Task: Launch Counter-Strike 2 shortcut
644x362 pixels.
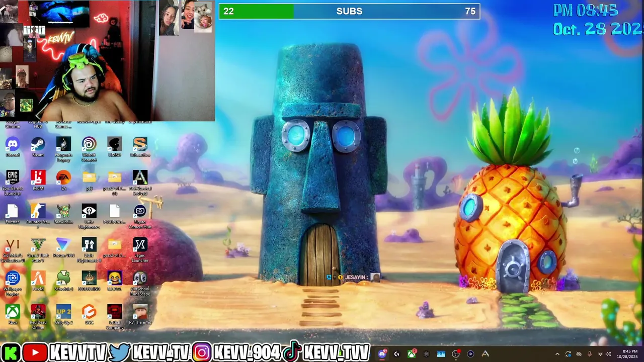Action: (x=38, y=217)
